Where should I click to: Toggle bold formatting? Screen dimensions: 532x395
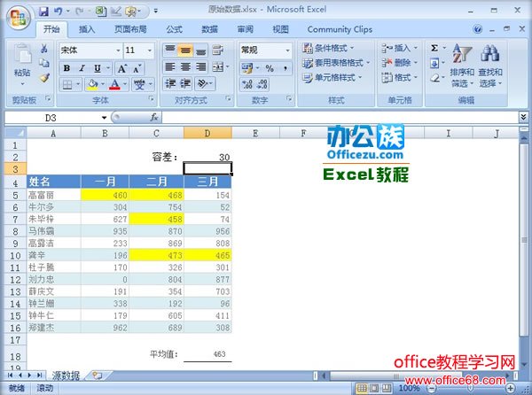coord(66,69)
